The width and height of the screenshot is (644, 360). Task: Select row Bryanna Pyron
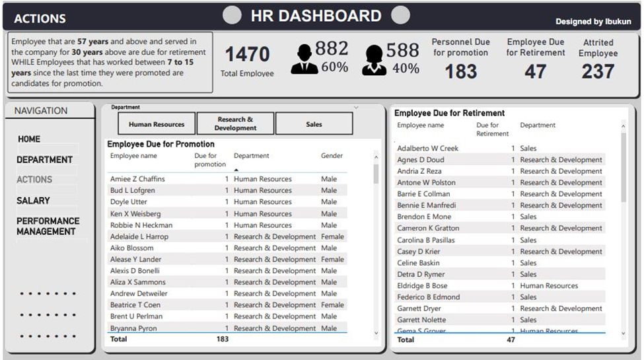(227, 328)
